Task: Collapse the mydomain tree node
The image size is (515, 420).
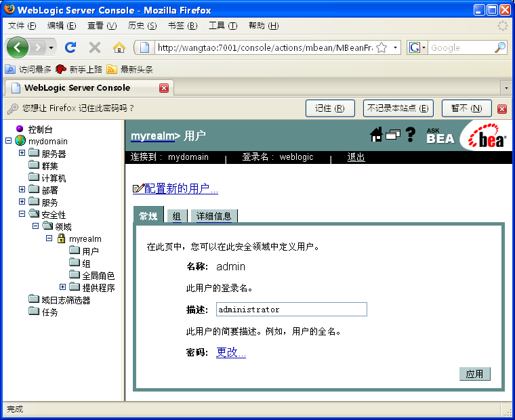Action: [x=9, y=140]
